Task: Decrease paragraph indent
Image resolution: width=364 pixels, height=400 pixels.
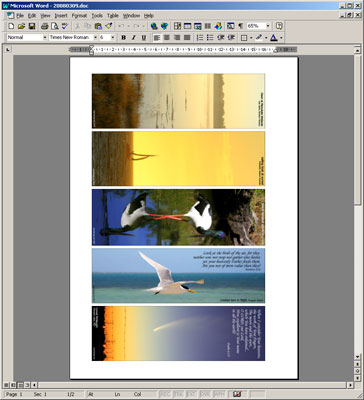Action: click(x=220, y=38)
